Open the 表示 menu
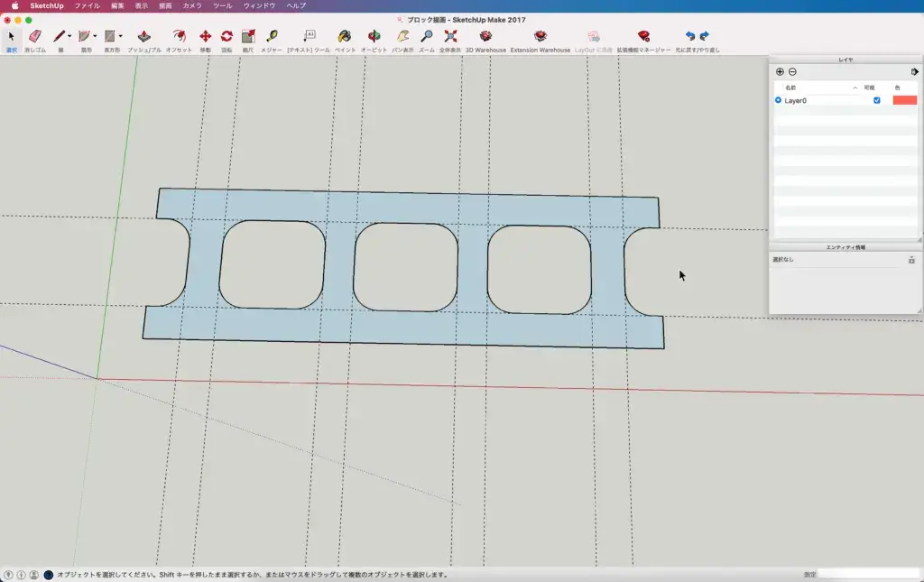This screenshot has width=924, height=582. (x=142, y=6)
